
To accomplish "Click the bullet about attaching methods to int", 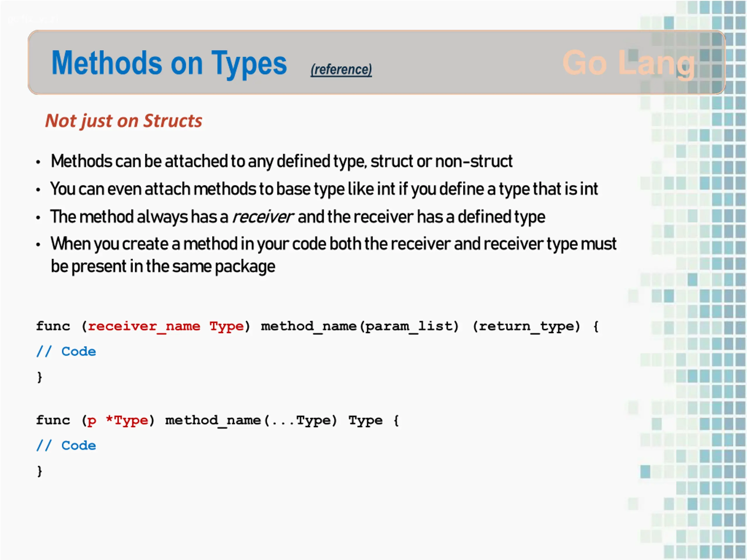I will (324, 189).
